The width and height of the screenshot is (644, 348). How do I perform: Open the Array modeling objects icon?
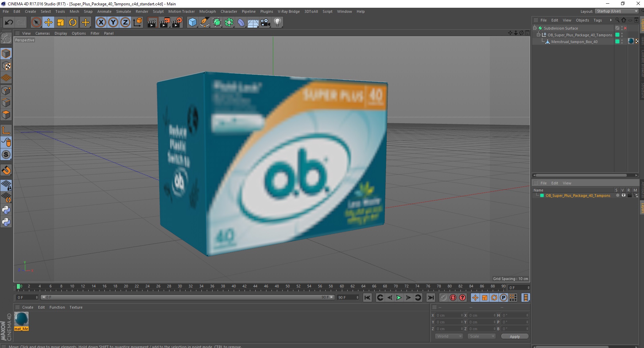pyautogui.click(x=229, y=23)
